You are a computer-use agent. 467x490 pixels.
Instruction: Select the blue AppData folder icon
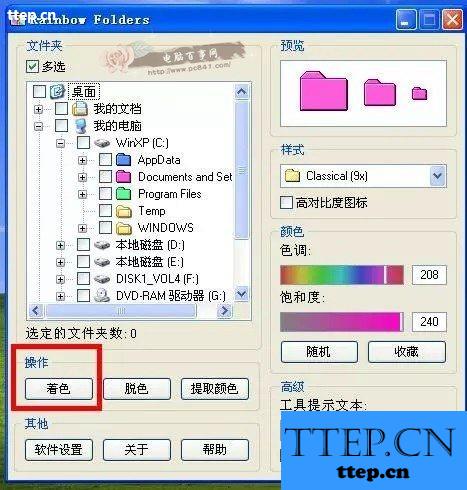(123, 160)
